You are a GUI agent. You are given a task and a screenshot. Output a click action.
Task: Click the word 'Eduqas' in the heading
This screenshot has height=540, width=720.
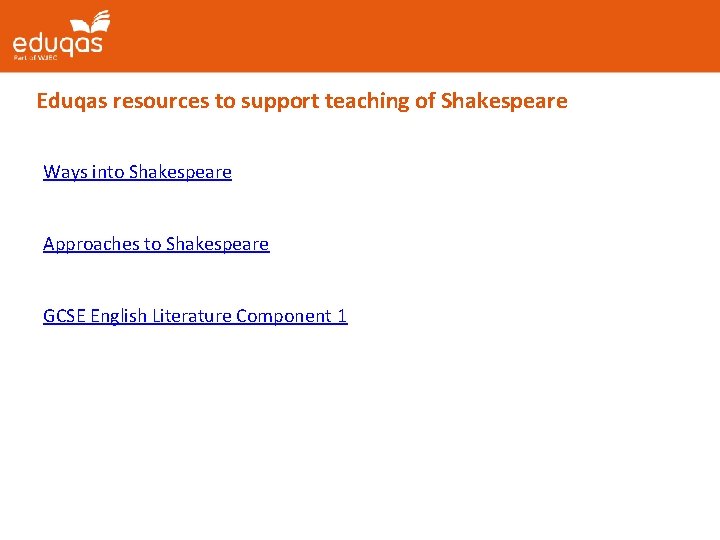(x=70, y=101)
